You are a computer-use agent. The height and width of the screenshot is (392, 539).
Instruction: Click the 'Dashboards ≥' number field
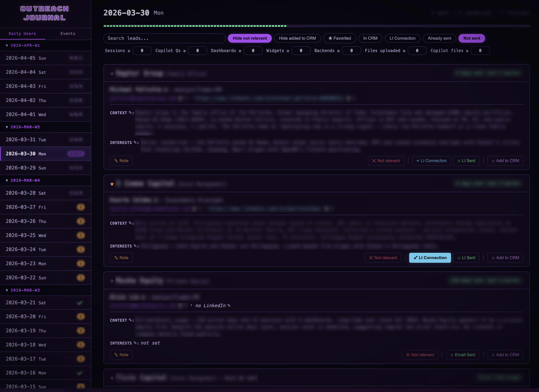coord(253,51)
